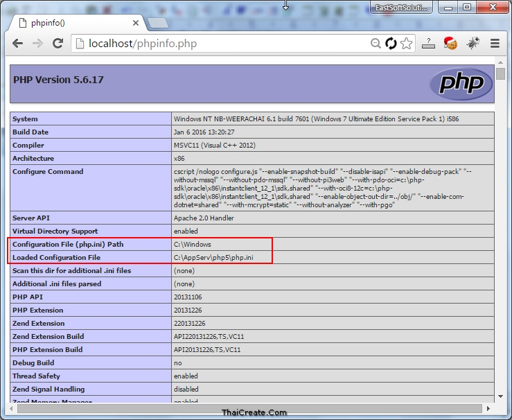512x420 pixels.
Task: Click the Configure Command label
Action: point(48,171)
